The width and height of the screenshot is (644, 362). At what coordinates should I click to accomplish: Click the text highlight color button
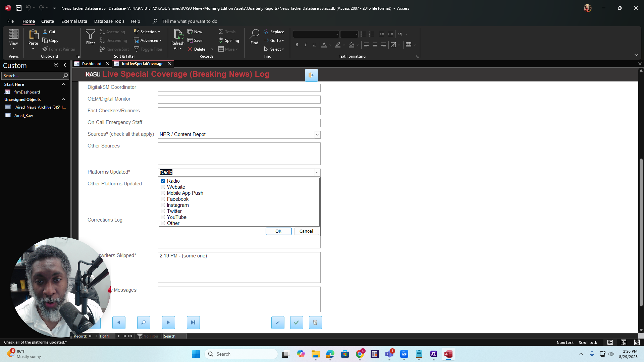pos(338,45)
